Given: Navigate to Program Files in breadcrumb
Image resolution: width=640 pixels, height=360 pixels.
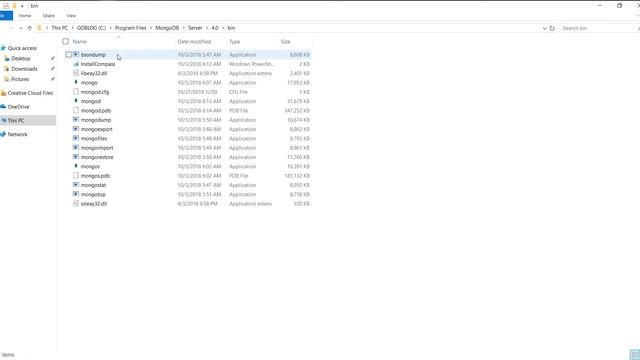Looking at the screenshot, I should click(130, 28).
